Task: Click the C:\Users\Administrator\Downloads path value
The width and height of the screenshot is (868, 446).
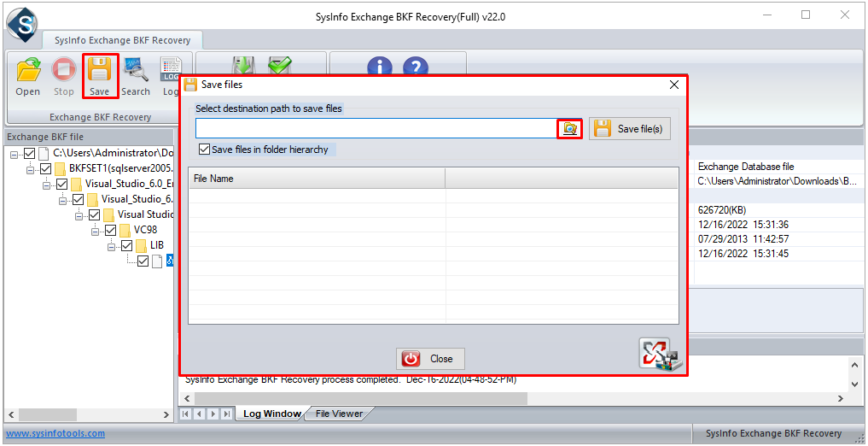Action: [778, 181]
